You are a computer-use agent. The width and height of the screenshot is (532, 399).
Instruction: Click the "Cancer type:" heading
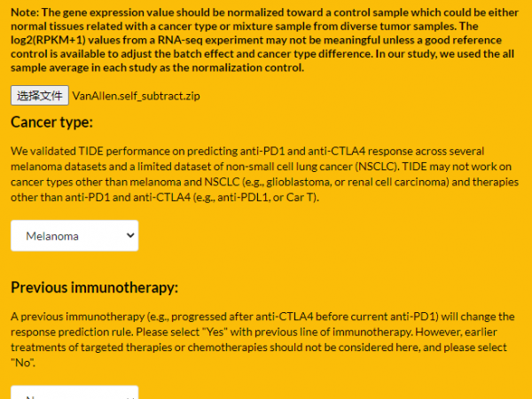coord(51,122)
